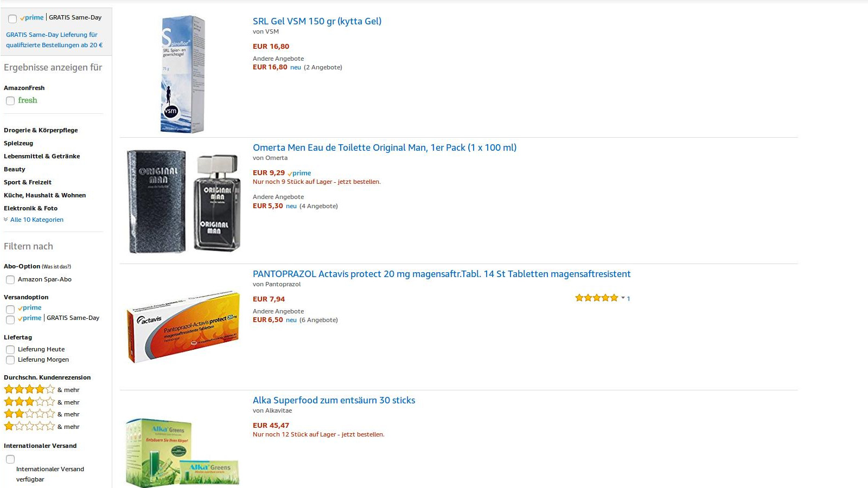The height and width of the screenshot is (488, 868).
Task: Expand Alle 10 Kategorien list
Action: click(x=36, y=220)
